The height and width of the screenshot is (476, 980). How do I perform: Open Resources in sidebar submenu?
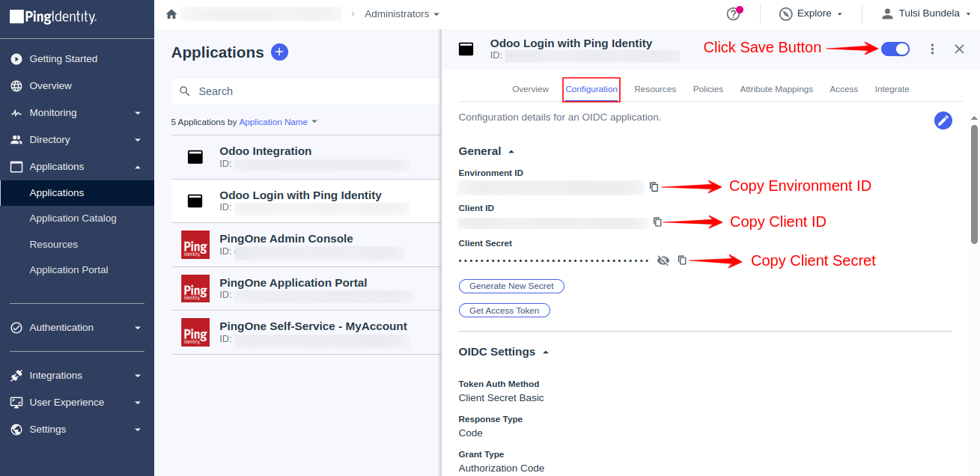pyautogui.click(x=54, y=245)
